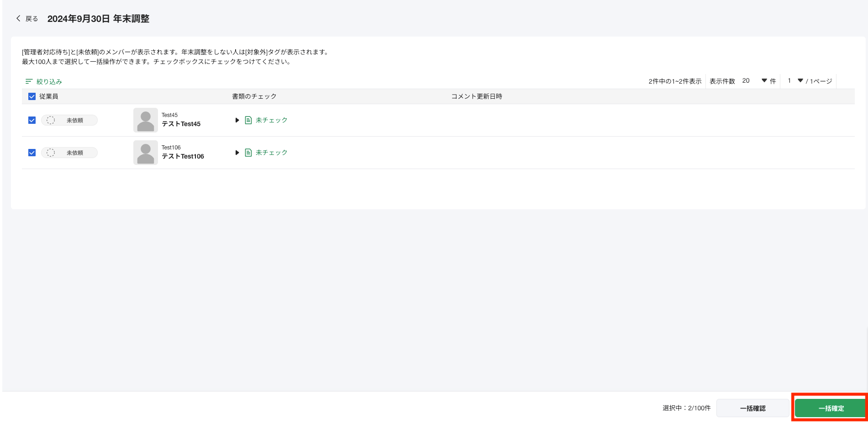Click the green document icon beside テストTest45
This screenshot has width=868, height=424.
click(x=248, y=120)
